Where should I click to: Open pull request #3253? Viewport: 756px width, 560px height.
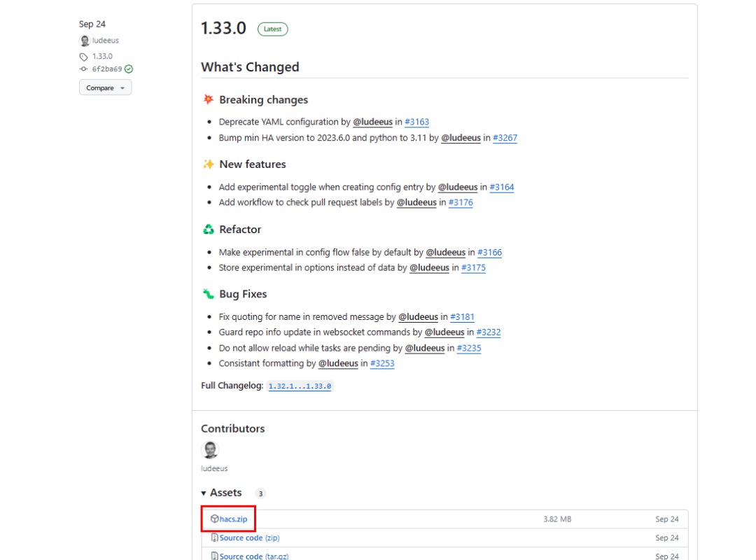click(x=382, y=363)
